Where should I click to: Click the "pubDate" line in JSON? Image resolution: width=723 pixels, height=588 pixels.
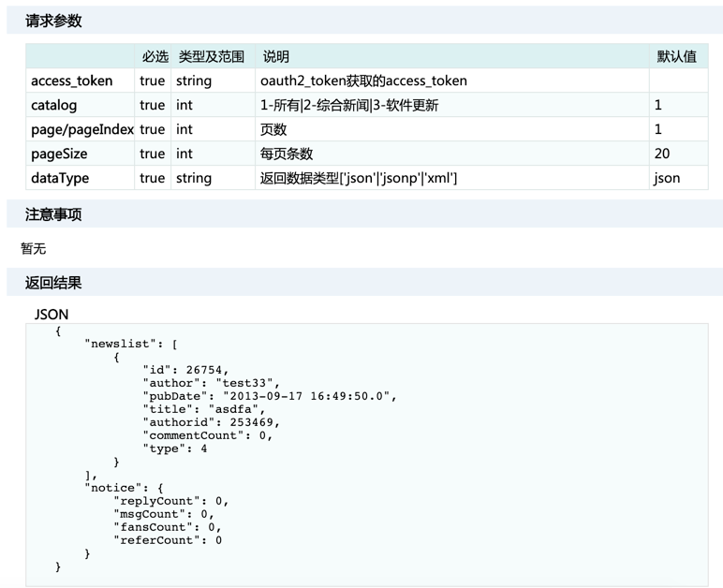270,396
